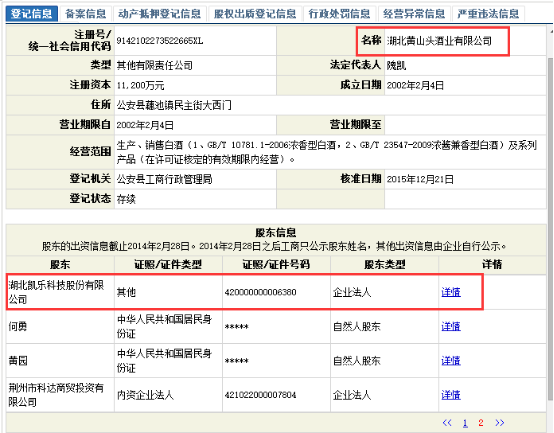Click the previous page << arrow
This screenshot has width=554, height=433.
[447, 423]
